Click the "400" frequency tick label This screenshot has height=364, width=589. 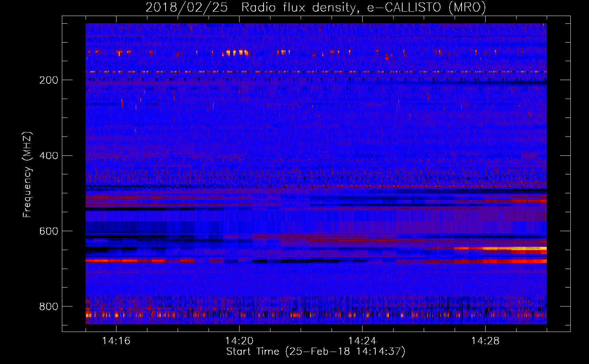49,156
